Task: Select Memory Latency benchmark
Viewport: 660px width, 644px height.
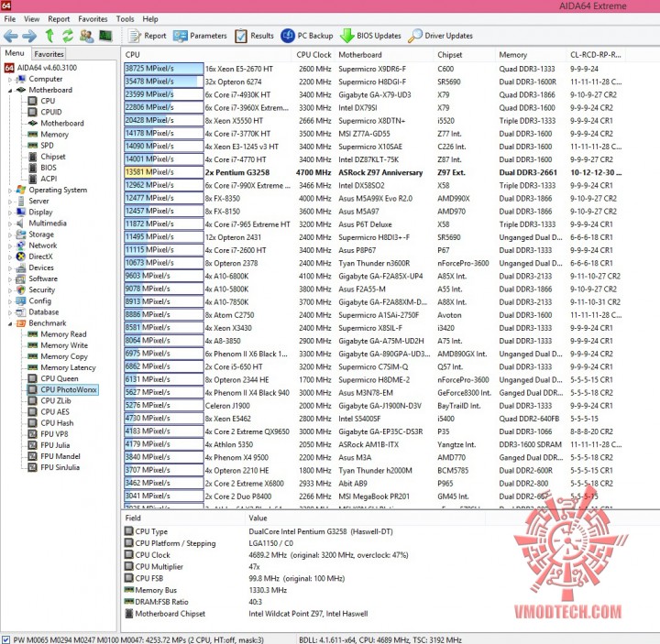Action: 62,367
